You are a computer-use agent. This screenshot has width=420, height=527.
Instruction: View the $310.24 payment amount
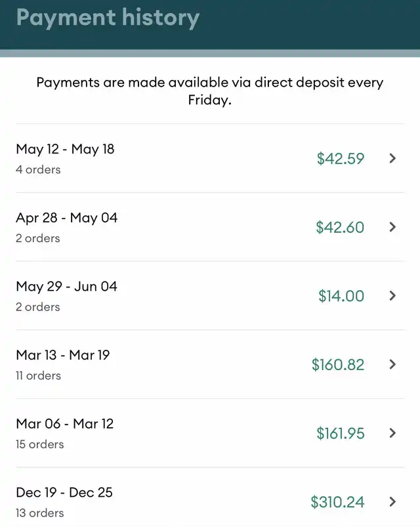click(337, 502)
